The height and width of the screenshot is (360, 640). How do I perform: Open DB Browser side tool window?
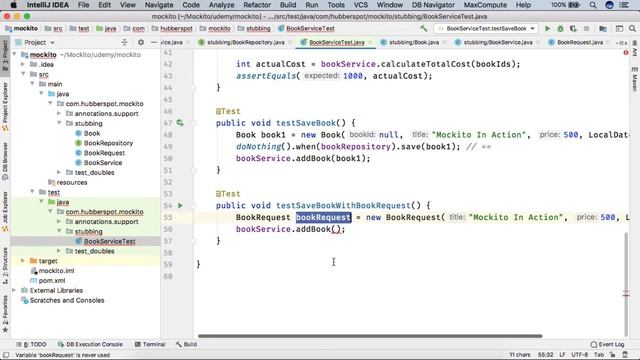5,161
